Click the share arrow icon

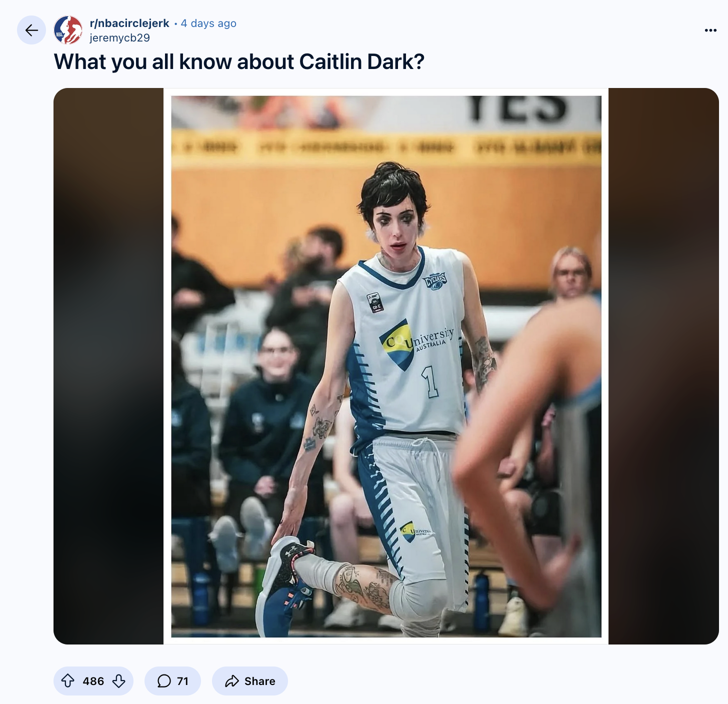click(232, 681)
